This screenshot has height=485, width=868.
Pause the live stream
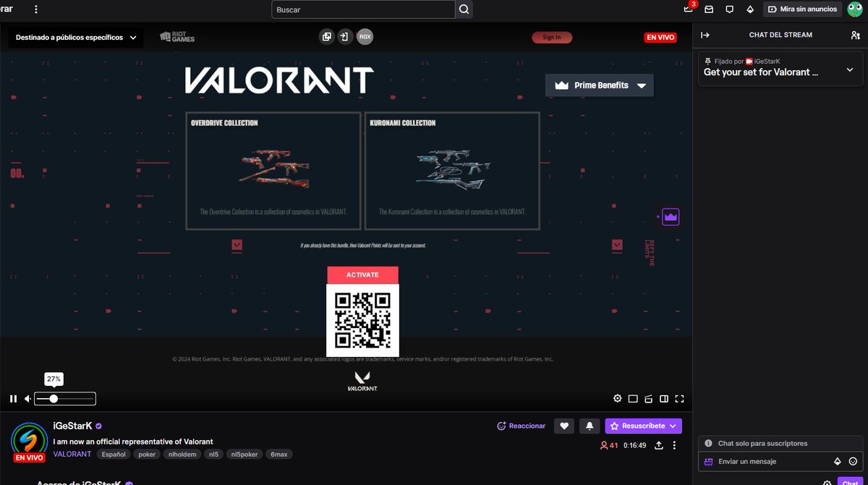click(13, 398)
